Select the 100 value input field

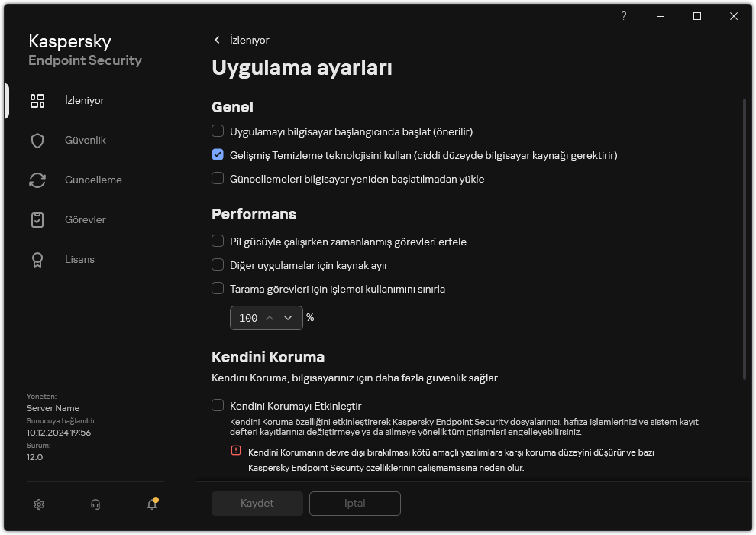pos(248,317)
